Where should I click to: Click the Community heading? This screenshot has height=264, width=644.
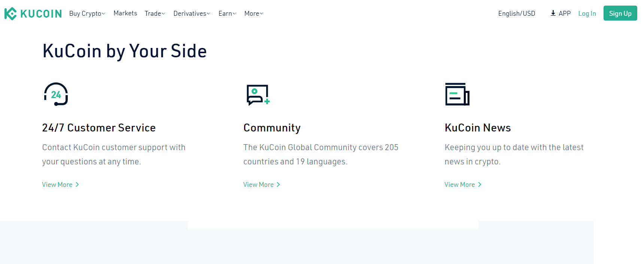[272, 128]
